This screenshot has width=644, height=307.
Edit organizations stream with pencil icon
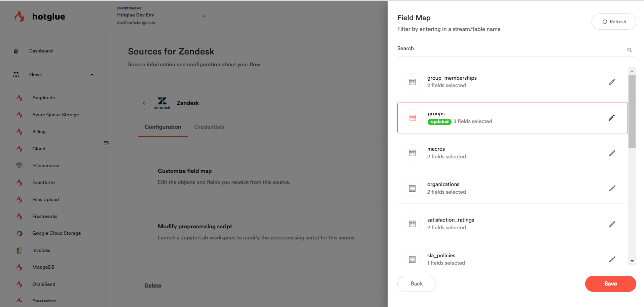click(612, 188)
